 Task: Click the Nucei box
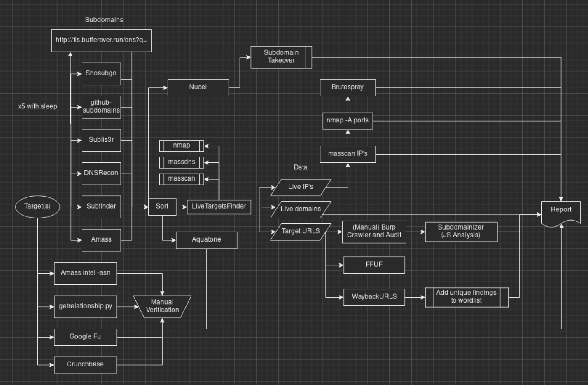[198, 87]
